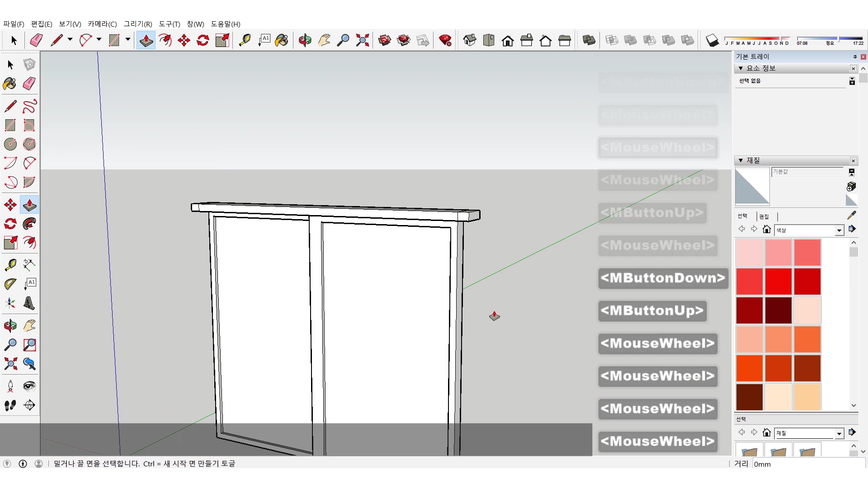Image resolution: width=868 pixels, height=488 pixels.
Task: Collapse the 요소 정보 panel
Action: click(741, 68)
